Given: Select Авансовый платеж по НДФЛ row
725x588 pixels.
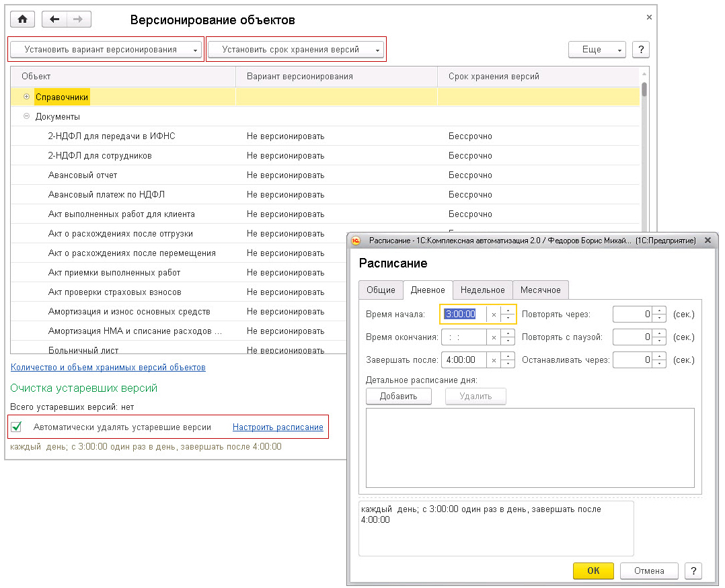Looking at the screenshot, I should click(325, 194).
